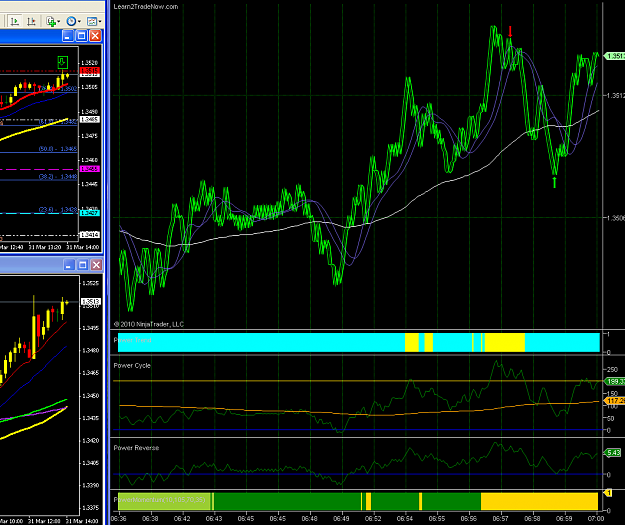Image resolution: width=625 pixels, height=525 pixels.
Task: Open the chart Templates icon
Action: (x=92, y=21)
